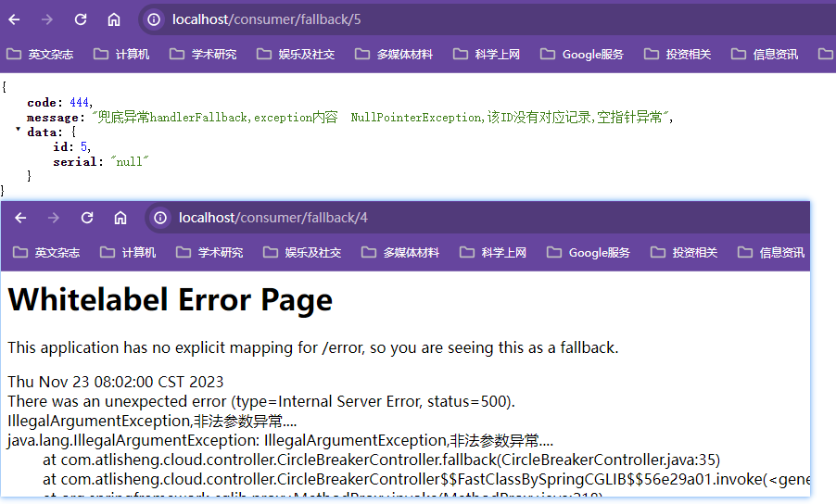This screenshot has width=836, height=504.
Task: Open 计算机 bookmark folder in the upper browser
Action: tap(121, 55)
